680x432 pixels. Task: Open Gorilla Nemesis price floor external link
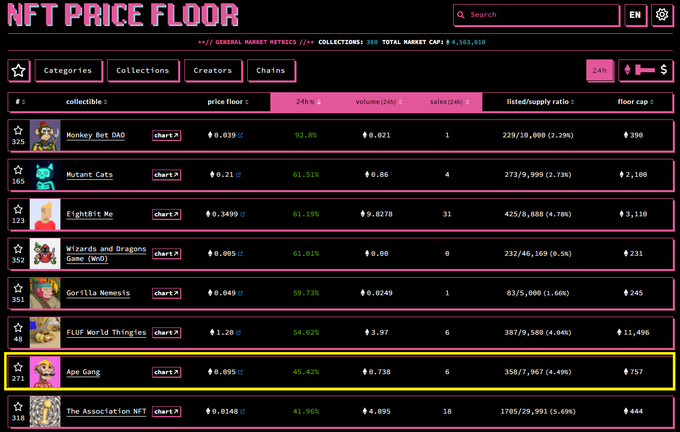point(241,293)
